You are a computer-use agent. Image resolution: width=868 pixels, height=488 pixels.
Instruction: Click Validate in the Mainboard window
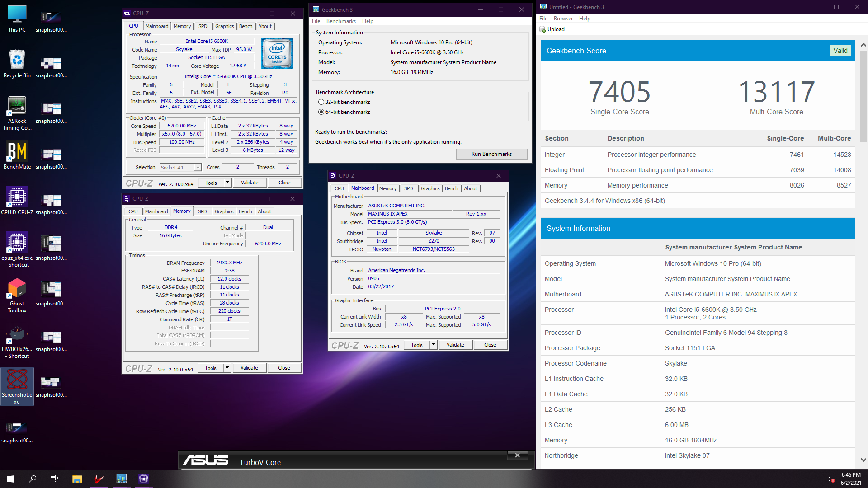(455, 345)
